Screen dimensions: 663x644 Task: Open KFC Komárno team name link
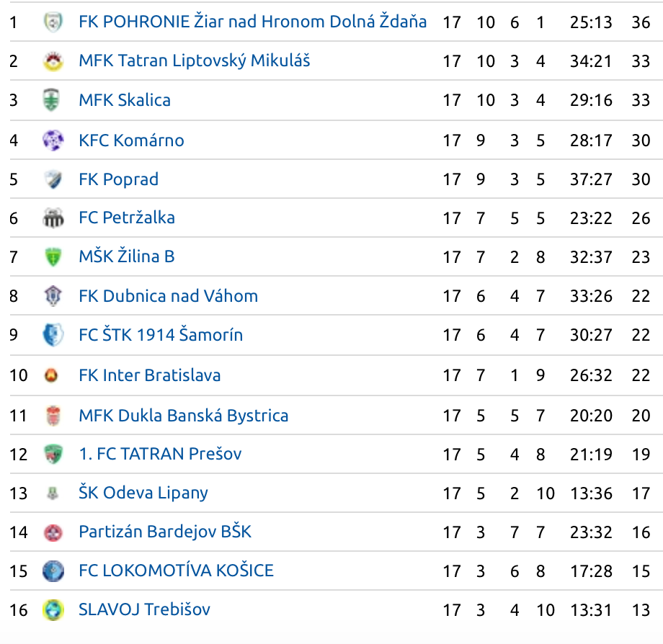(131, 140)
